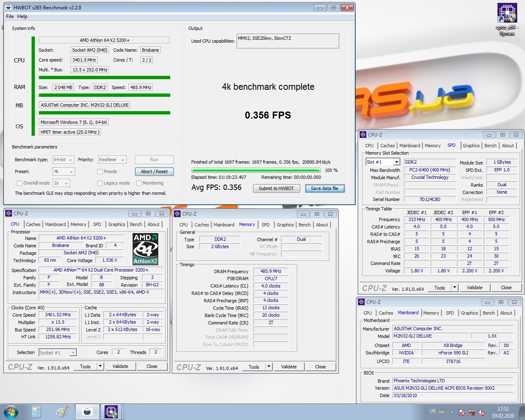Open the Socket #1 selection dropdown
The image size is (525, 420).
click(x=57, y=352)
